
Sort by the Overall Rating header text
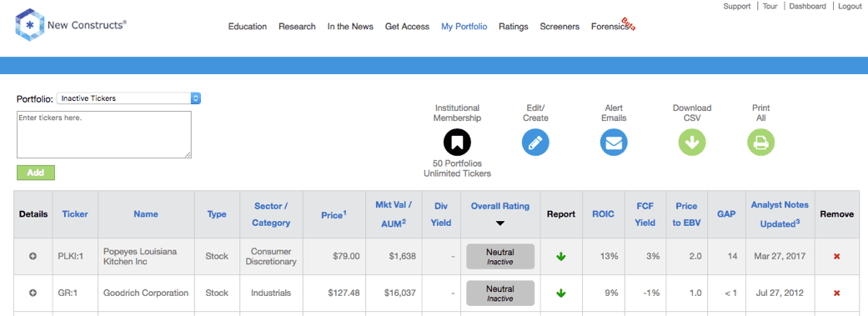click(x=500, y=206)
